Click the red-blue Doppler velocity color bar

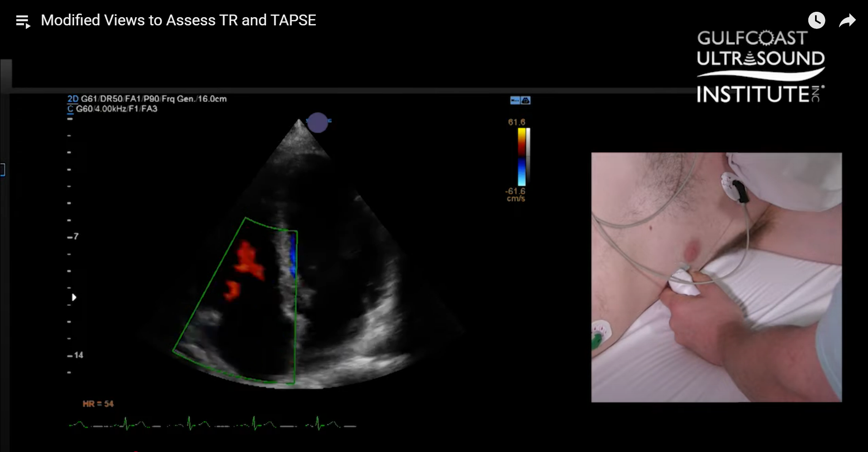click(521, 157)
